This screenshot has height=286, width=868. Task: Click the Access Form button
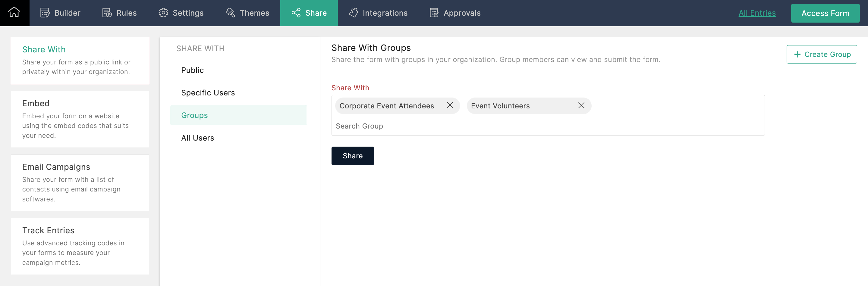click(x=825, y=13)
